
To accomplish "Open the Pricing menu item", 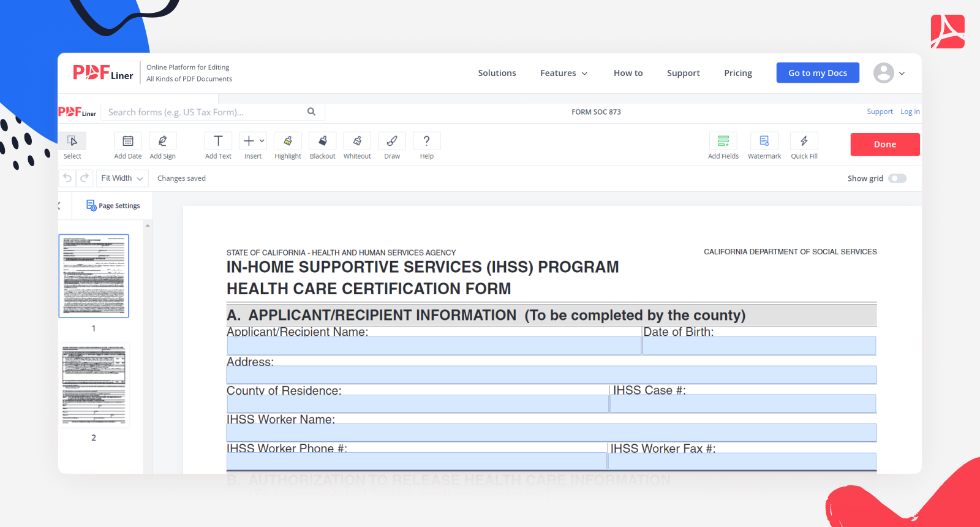I will 737,73.
